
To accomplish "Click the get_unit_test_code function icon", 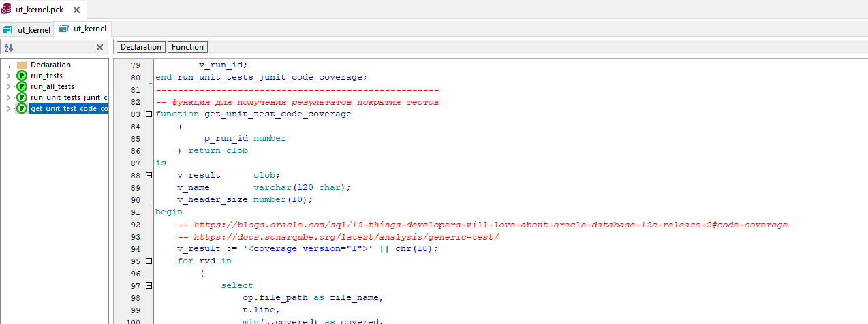I will [22, 108].
